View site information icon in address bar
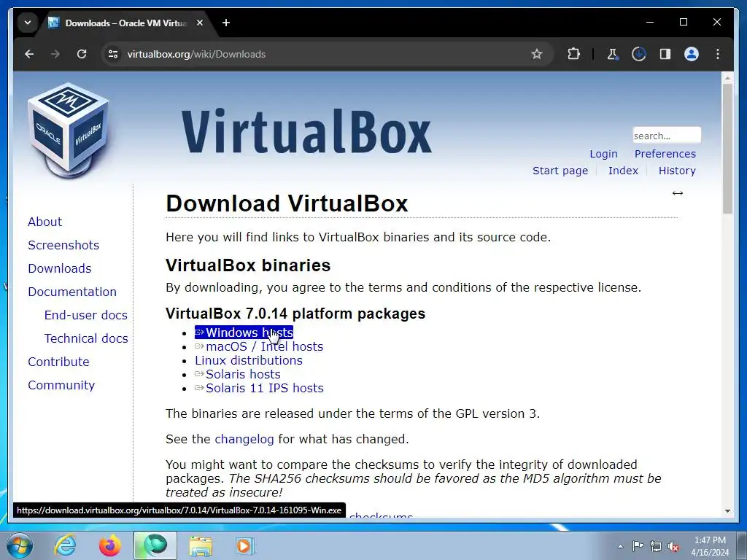Image resolution: width=747 pixels, height=560 pixels. (x=113, y=54)
